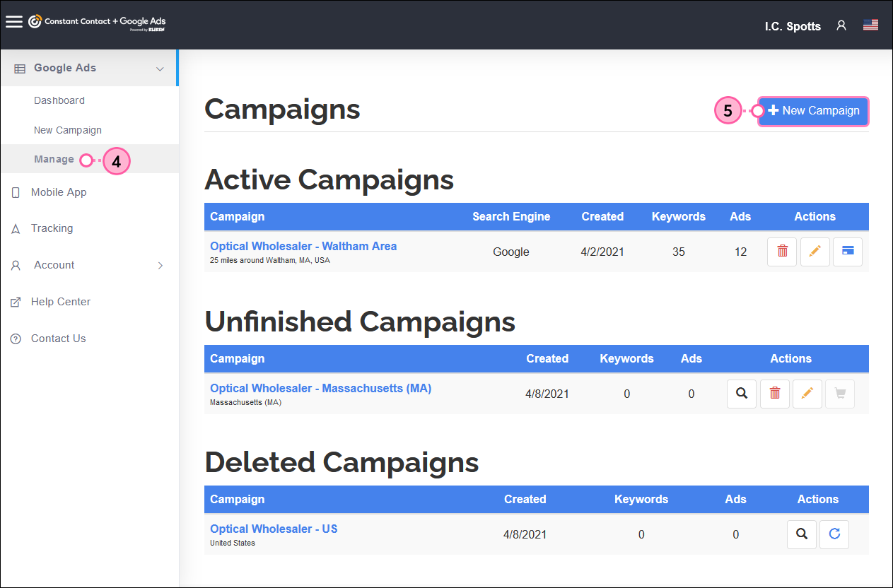Delete the Waltham Area campaign with trash icon
The image size is (893, 588).
pyautogui.click(x=782, y=252)
